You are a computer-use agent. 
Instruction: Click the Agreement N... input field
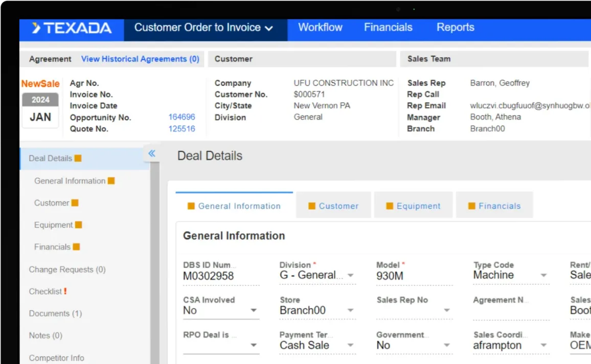[511, 312]
